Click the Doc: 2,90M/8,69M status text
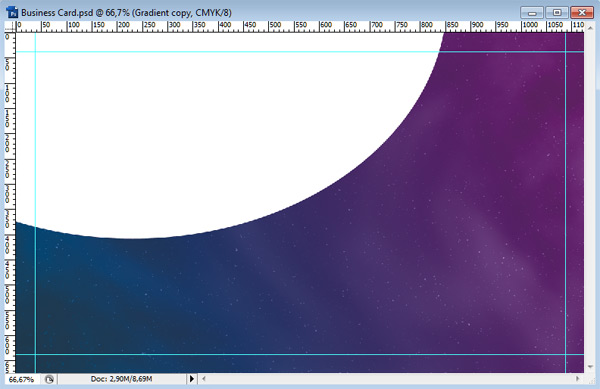 (x=121, y=379)
